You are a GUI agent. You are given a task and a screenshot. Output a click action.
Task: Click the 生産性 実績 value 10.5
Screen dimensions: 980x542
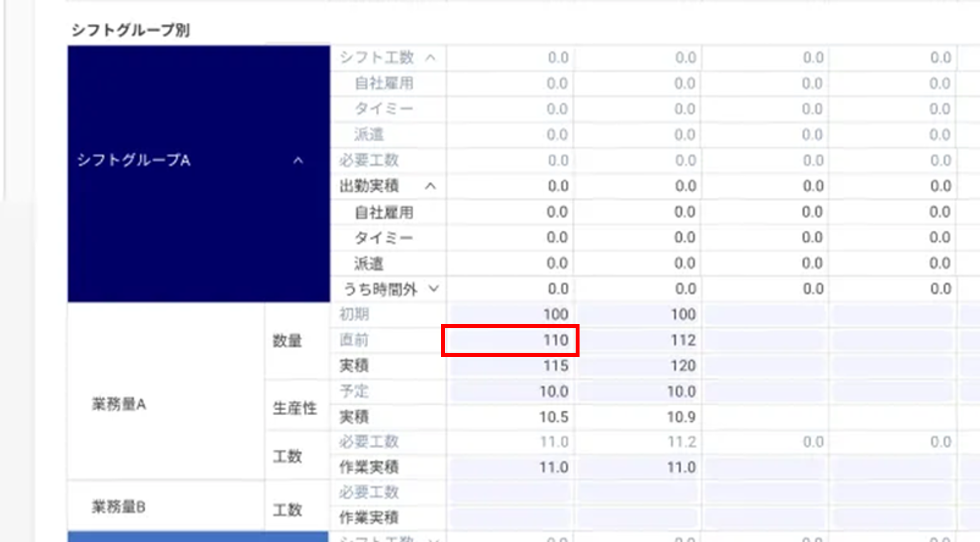point(553,417)
